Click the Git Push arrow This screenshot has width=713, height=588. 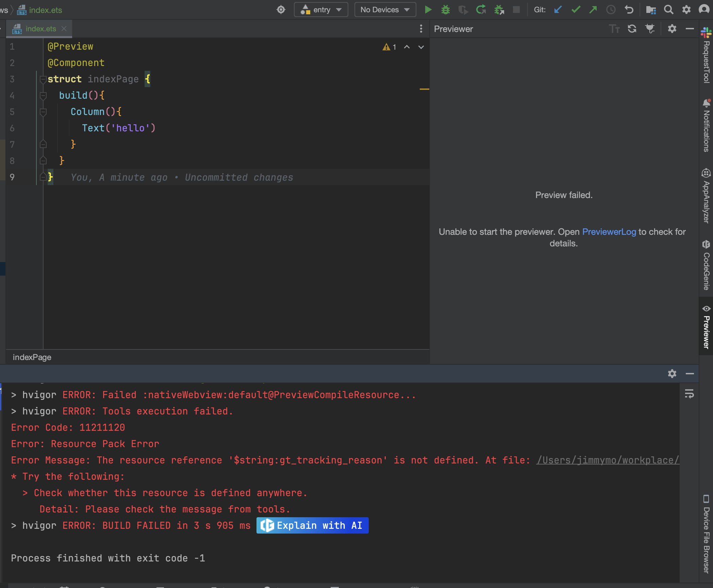(x=593, y=10)
